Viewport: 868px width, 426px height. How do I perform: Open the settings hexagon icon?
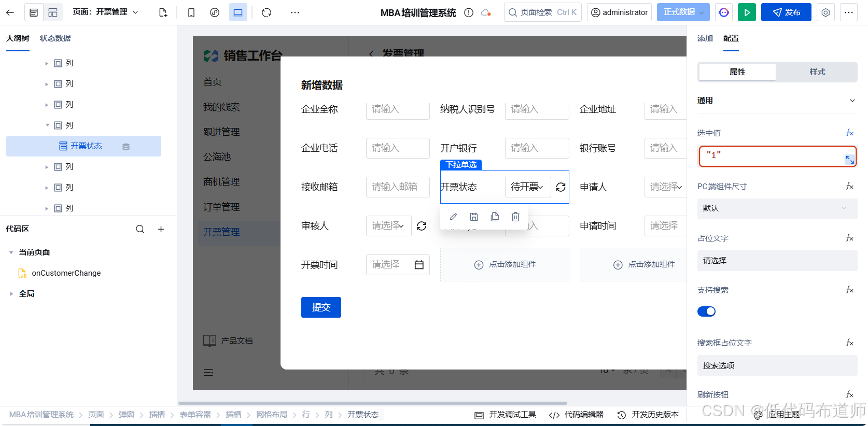coord(825,12)
